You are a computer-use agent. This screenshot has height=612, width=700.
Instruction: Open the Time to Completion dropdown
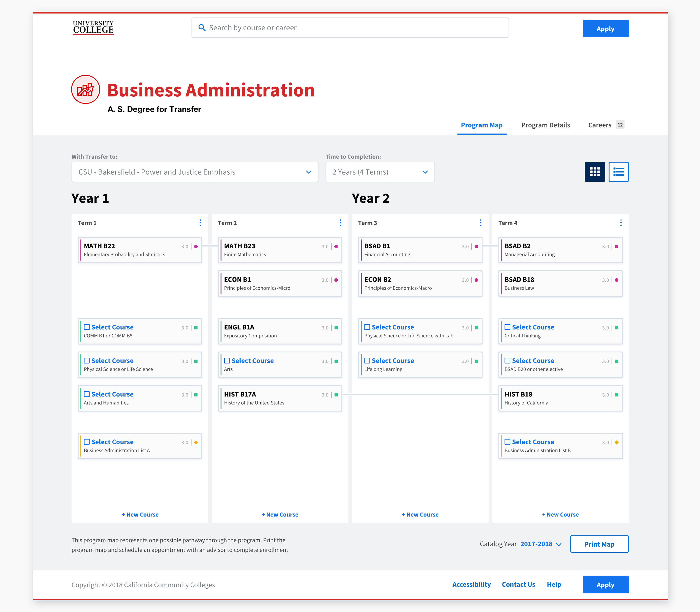click(x=380, y=172)
